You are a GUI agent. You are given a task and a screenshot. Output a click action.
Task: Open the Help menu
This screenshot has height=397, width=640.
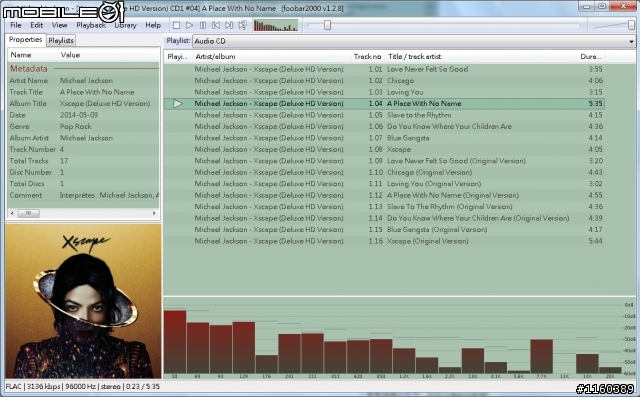(153, 25)
